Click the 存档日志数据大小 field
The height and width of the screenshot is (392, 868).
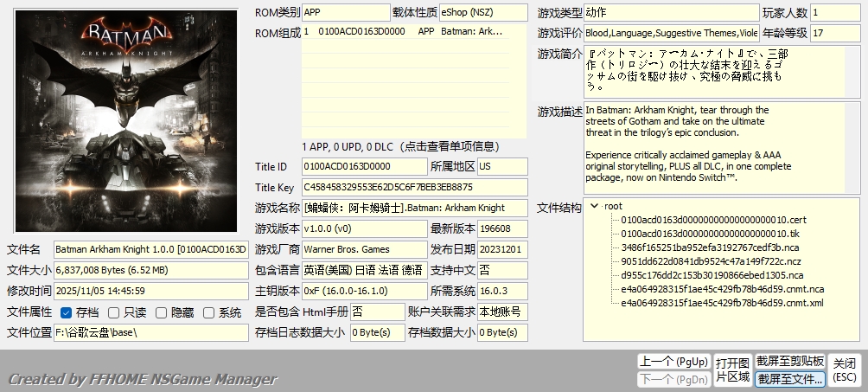pos(378,332)
